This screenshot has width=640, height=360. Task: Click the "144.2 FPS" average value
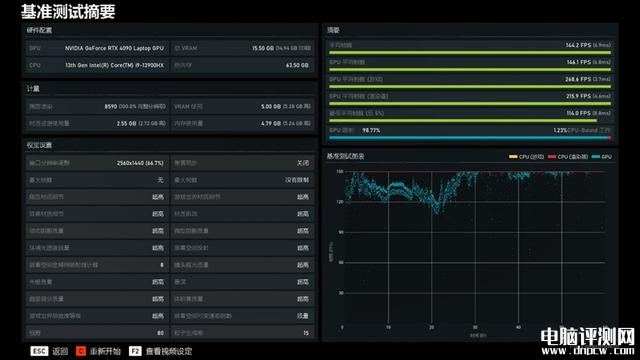click(578, 45)
